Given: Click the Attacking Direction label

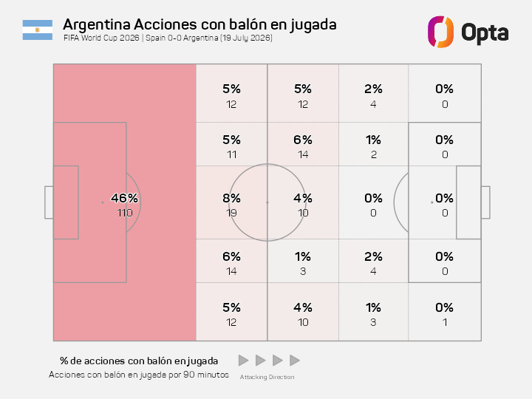Looking at the screenshot, I should [267, 377].
